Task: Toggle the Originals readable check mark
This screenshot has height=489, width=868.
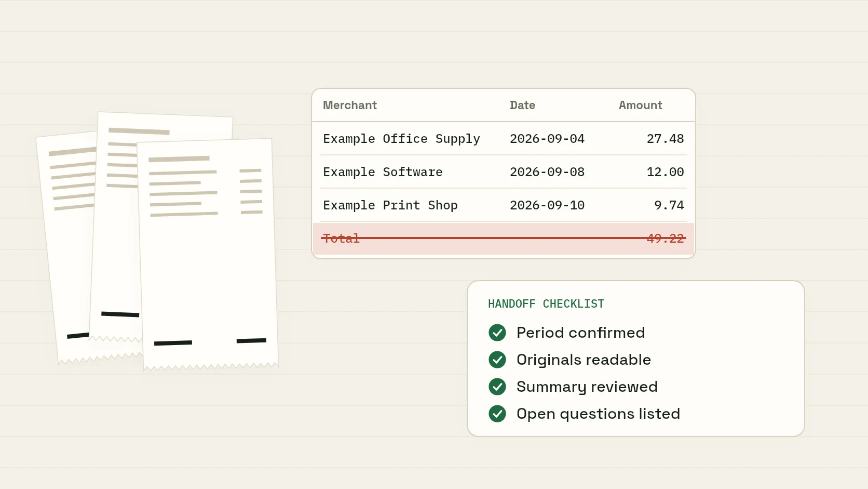Action: [x=497, y=360]
